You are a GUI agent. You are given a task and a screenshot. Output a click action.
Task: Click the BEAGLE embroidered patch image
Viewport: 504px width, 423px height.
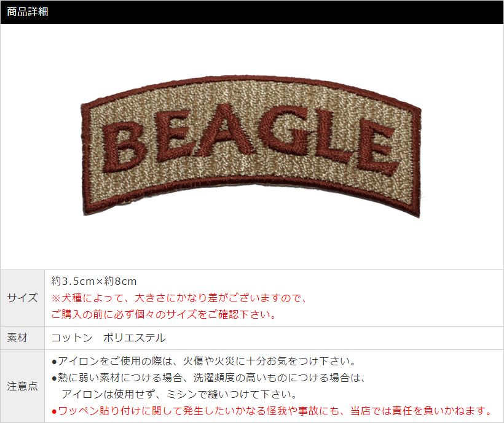(x=251, y=146)
